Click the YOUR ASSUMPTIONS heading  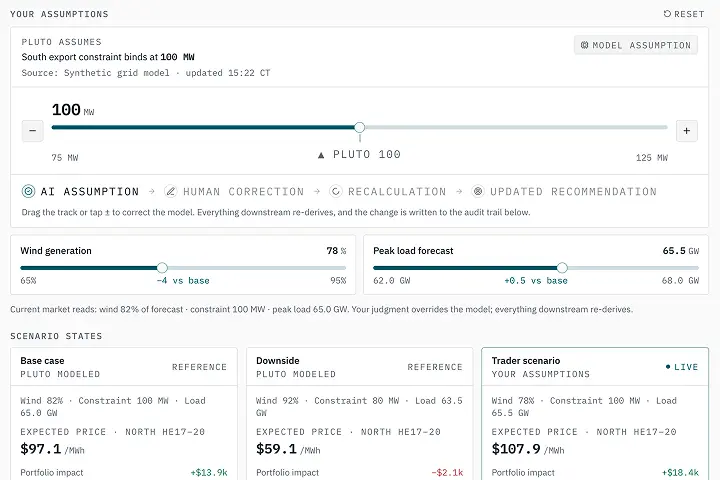pos(59,14)
